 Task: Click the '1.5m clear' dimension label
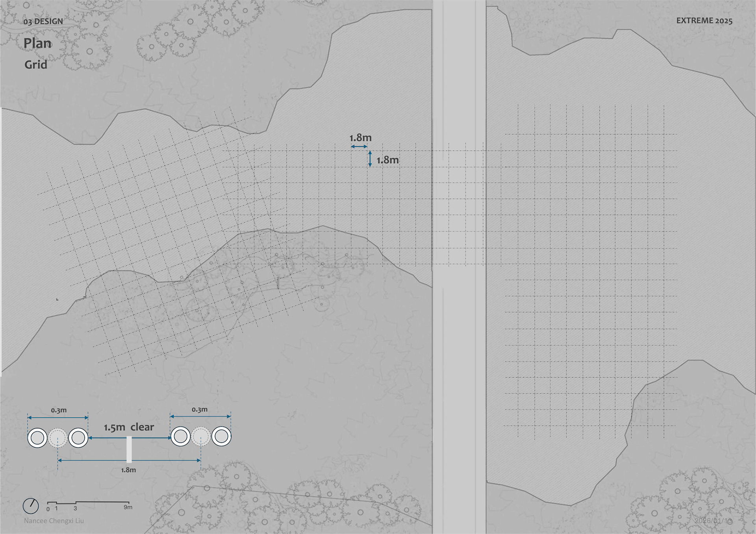point(129,427)
